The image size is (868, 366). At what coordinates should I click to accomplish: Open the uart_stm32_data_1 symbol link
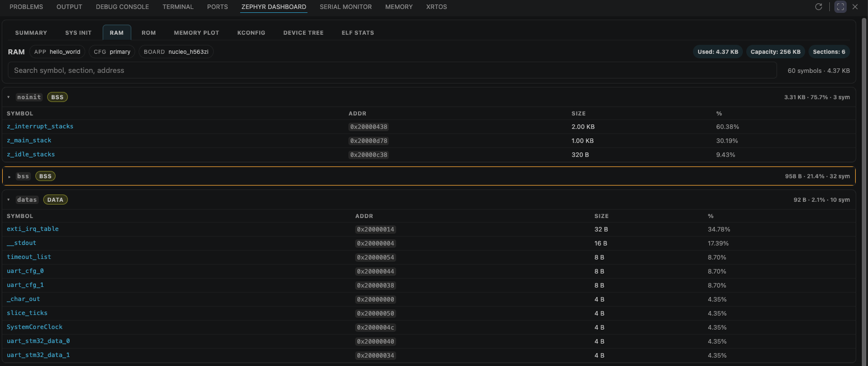click(x=38, y=355)
